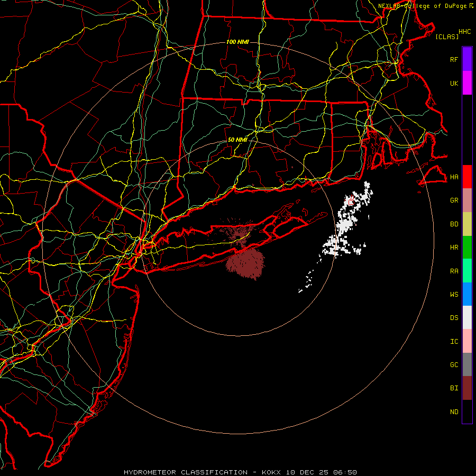This screenshot has height=476, width=476.
Task: Click the RF legend label
Action: 454,59
